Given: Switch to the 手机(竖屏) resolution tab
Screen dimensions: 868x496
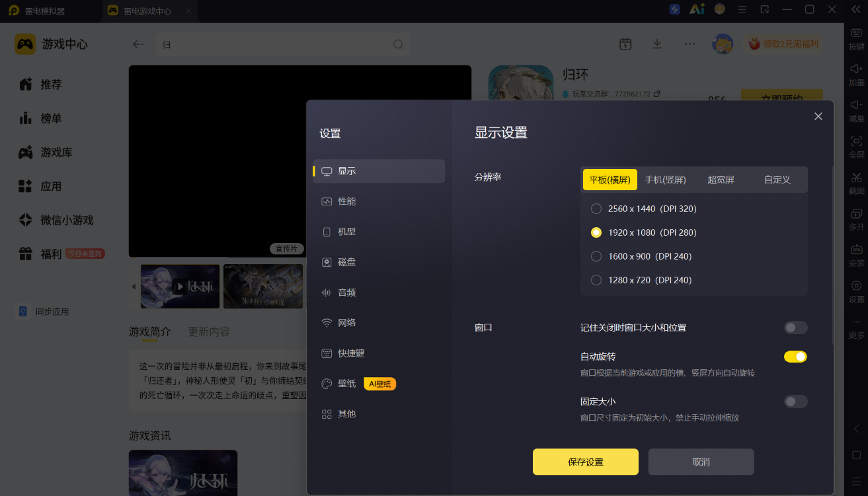Looking at the screenshot, I should point(666,180).
